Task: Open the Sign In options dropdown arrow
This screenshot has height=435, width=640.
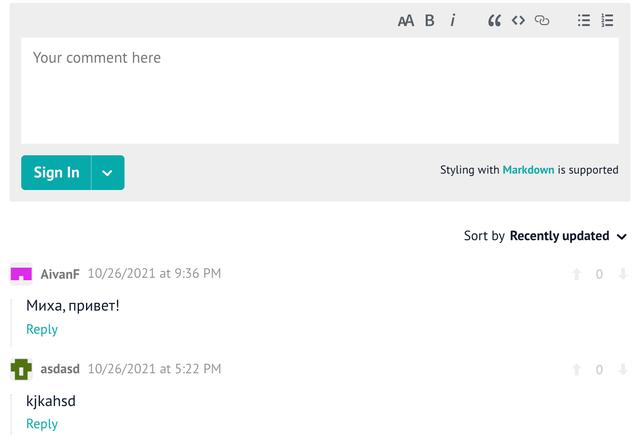Action: click(108, 172)
